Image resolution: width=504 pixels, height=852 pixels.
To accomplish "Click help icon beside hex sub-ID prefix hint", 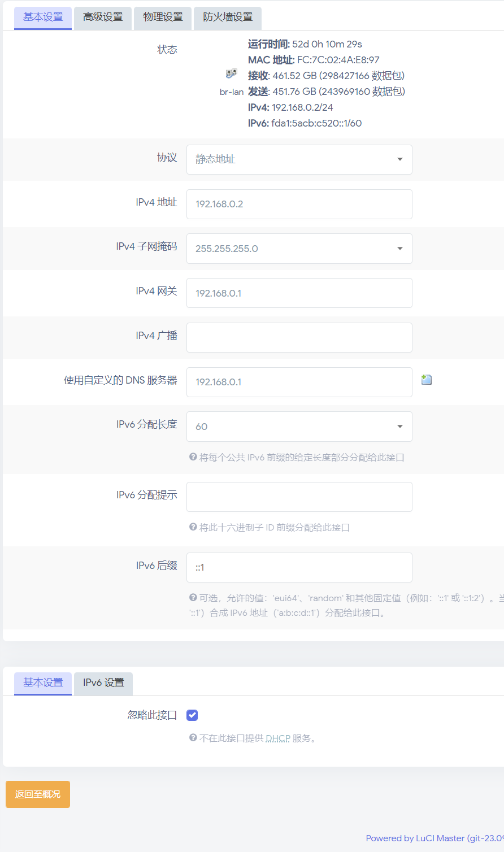I will [193, 527].
